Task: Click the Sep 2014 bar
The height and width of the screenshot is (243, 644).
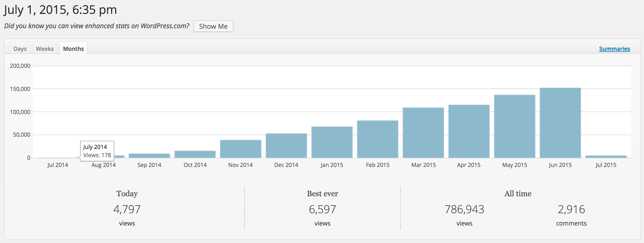Action: click(149, 156)
